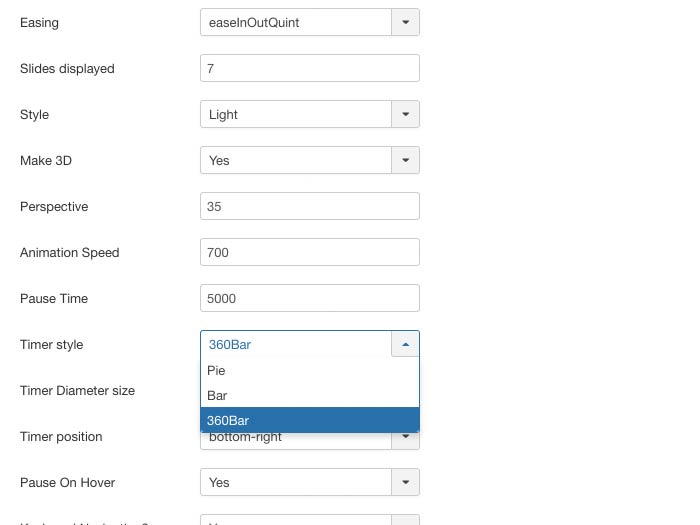The width and height of the screenshot is (700, 525).
Task: Click the Style select showing Light
Action: [296, 114]
